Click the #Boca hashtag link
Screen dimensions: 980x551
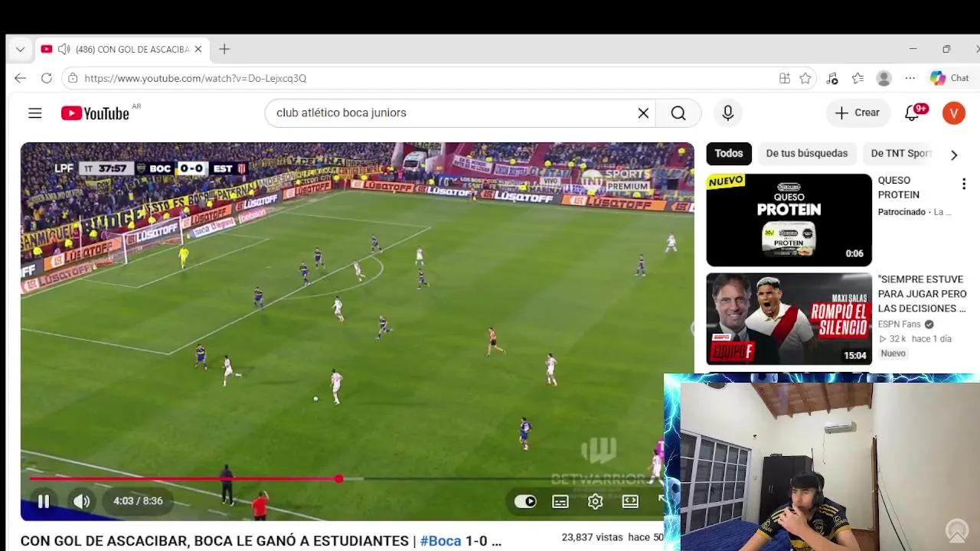441,541
